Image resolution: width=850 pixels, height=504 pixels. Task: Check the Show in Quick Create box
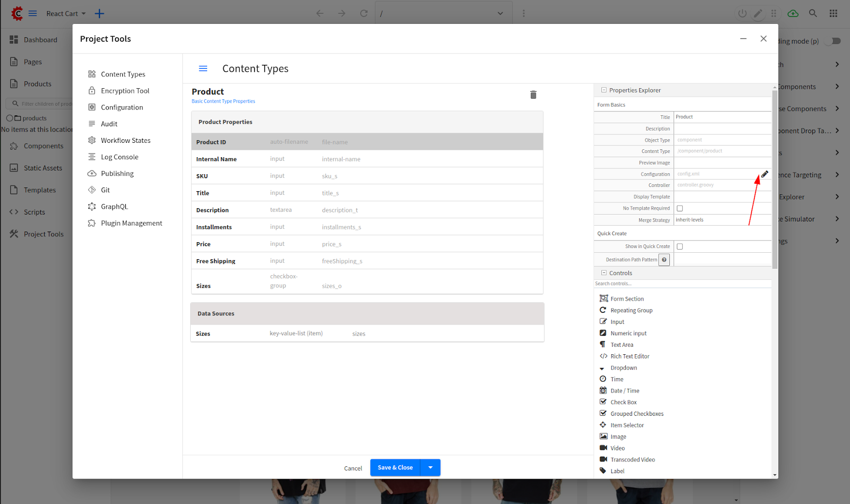pyautogui.click(x=679, y=246)
